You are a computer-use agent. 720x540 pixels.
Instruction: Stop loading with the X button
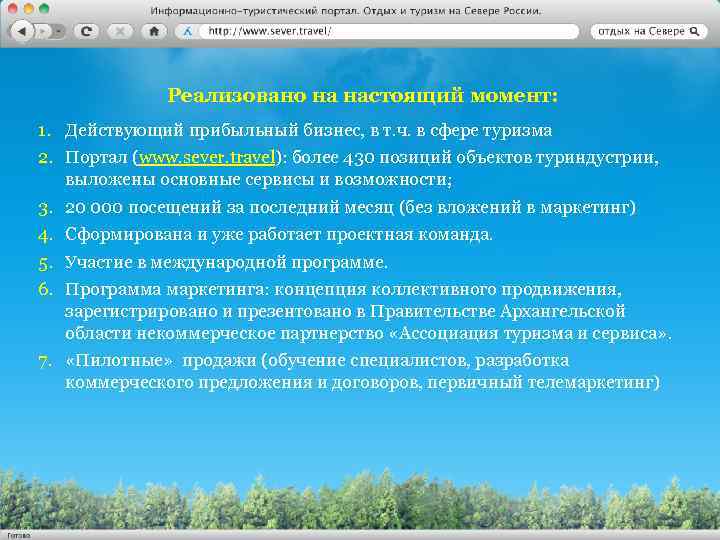[120, 31]
